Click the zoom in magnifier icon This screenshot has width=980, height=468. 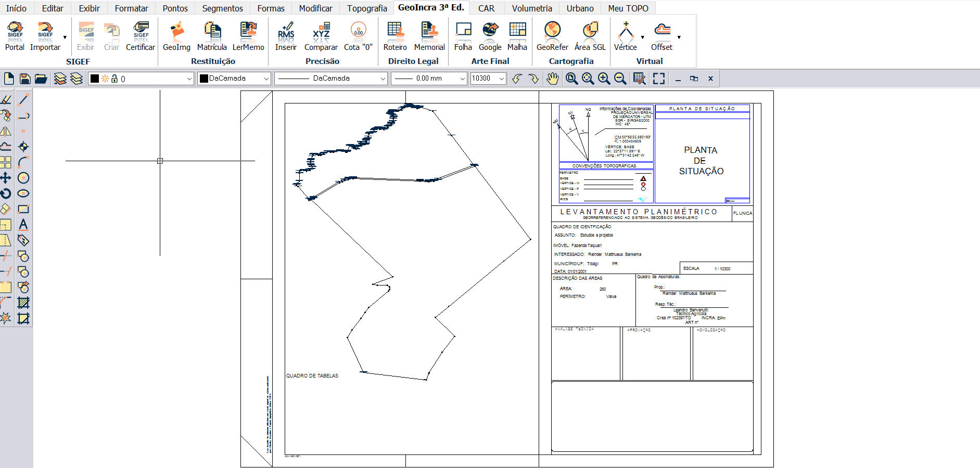click(604, 79)
